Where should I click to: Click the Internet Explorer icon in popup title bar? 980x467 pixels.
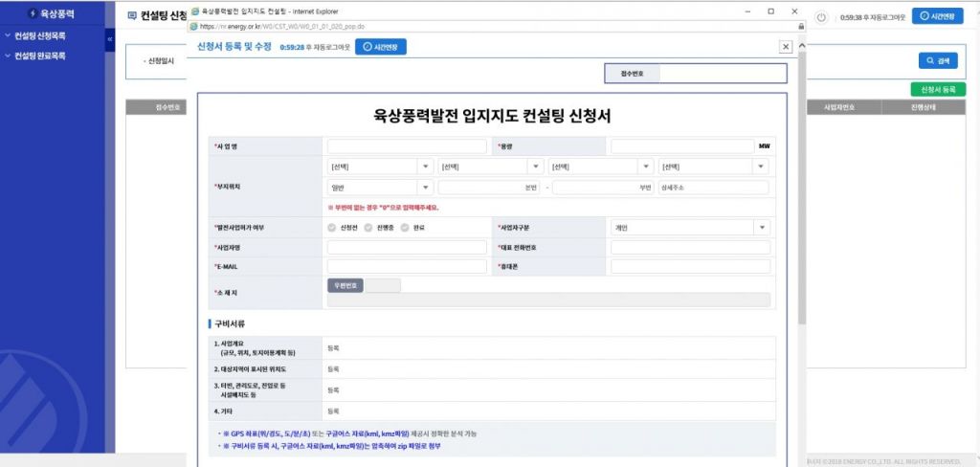point(194,11)
